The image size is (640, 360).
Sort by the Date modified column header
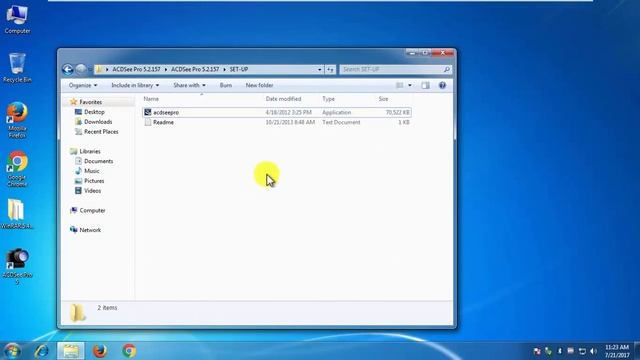[283, 99]
